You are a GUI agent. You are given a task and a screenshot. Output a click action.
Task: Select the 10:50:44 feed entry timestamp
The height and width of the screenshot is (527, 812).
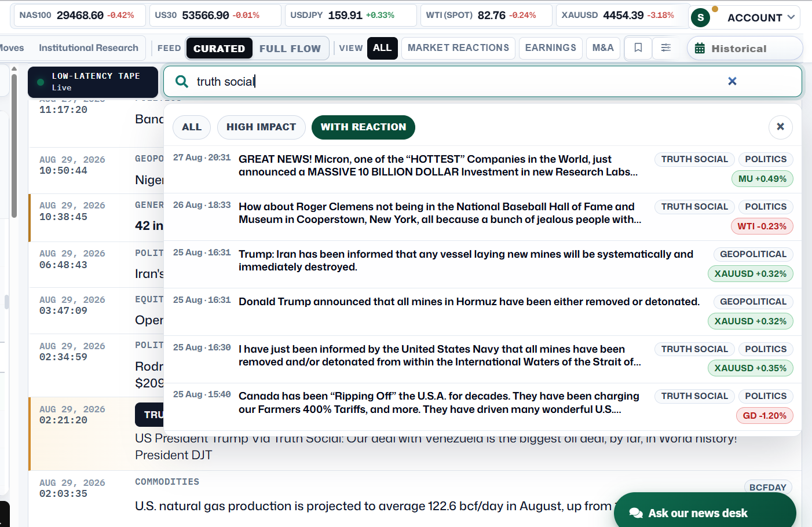coord(63,171)
